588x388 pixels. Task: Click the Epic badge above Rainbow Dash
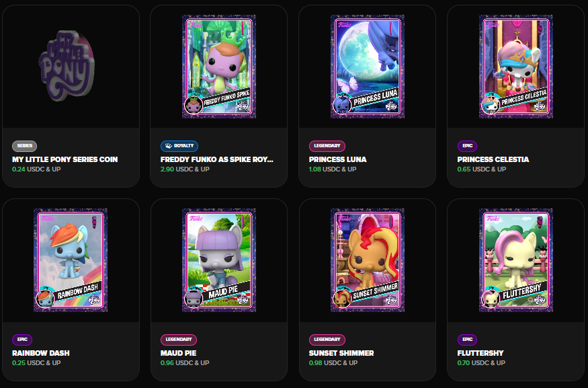pyautogui.click(x=22, y=340)
